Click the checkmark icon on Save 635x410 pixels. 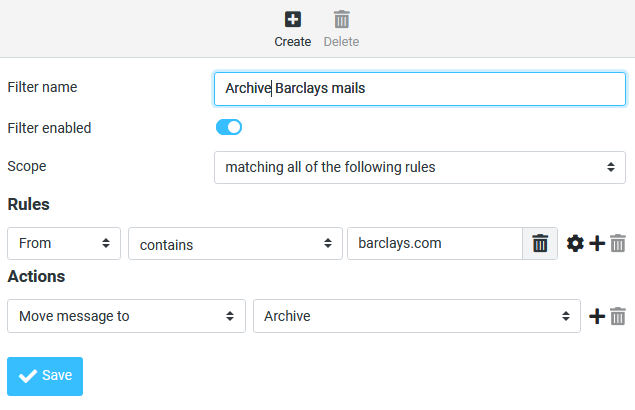click(28, 376)
